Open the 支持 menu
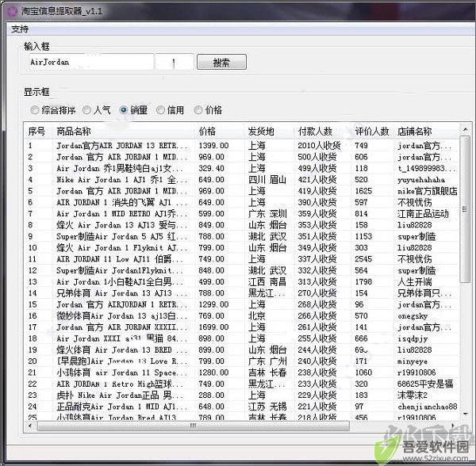 coord(20,29)
